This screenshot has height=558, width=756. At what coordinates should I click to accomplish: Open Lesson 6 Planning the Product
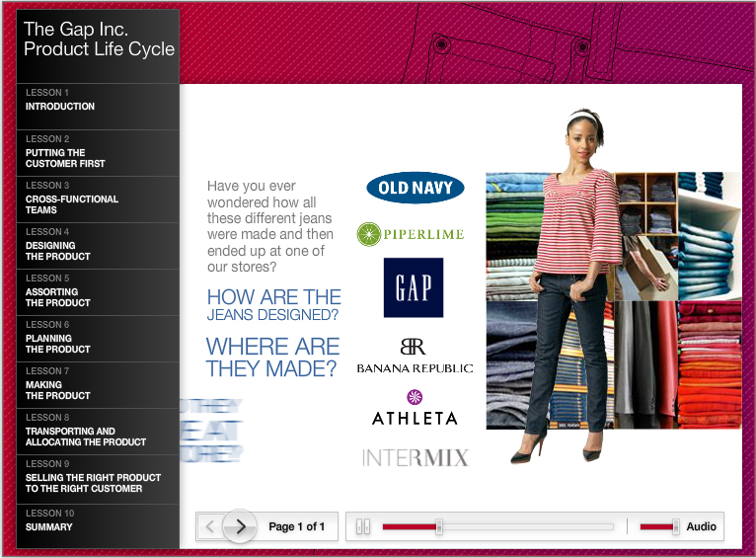click(x=98, y=339)
